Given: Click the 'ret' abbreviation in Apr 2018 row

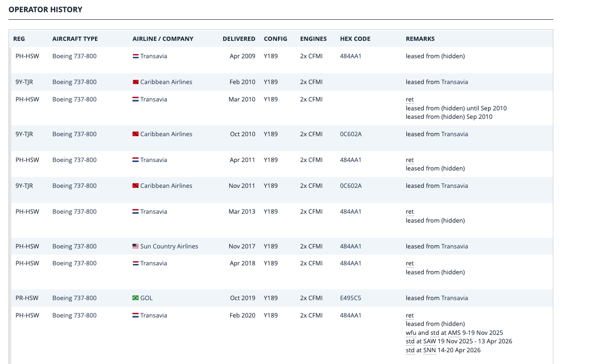Looking at the screenshot, I should (x=410, y=263).
